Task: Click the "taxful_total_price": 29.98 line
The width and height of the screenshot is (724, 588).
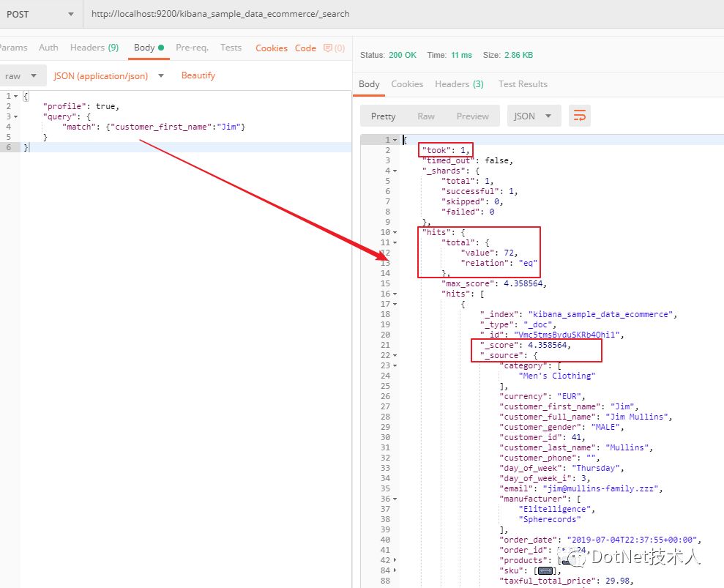Action: [566, 581]
